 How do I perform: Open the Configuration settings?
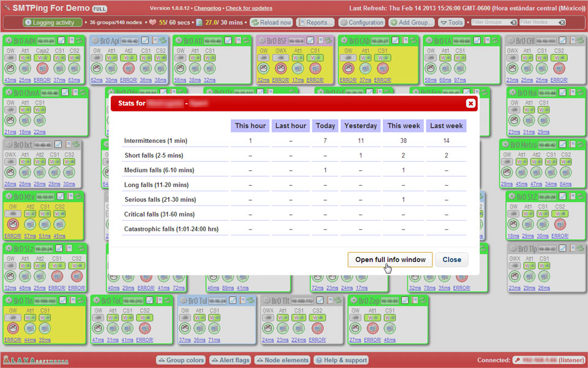[x=361, y=23]
